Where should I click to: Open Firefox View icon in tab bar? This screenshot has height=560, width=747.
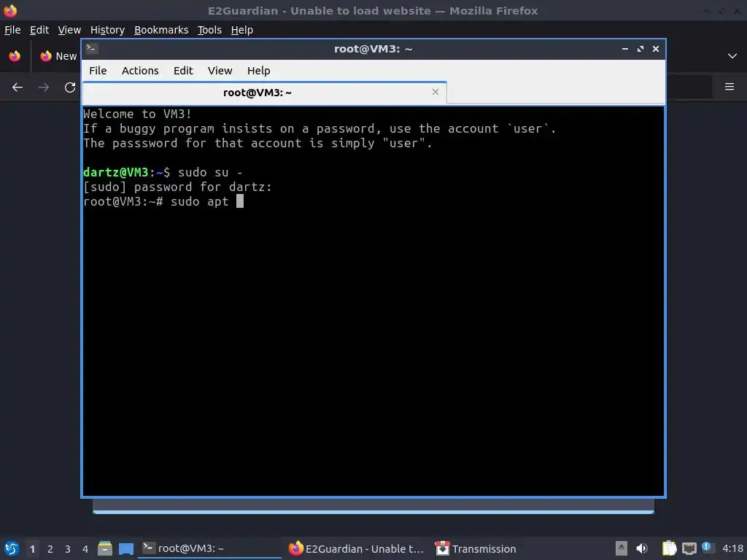[x=15, y=55]
